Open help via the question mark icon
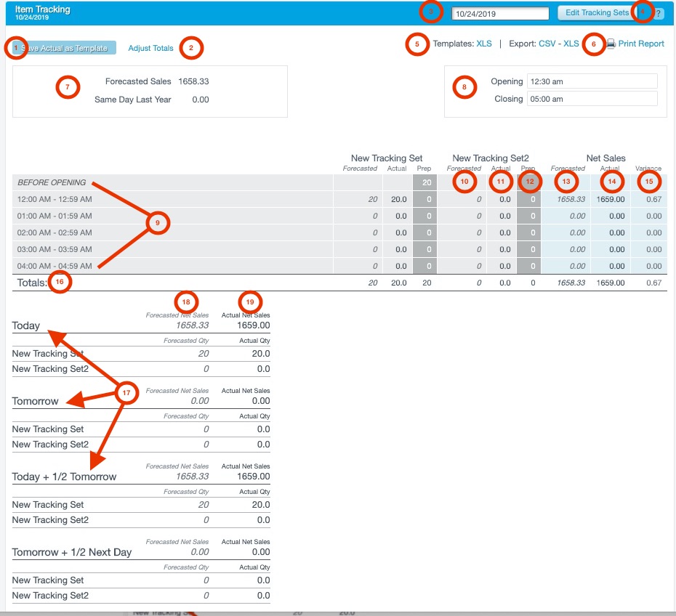Image resolution: width=676 pixels, height=616 pixels. (658, 13)
